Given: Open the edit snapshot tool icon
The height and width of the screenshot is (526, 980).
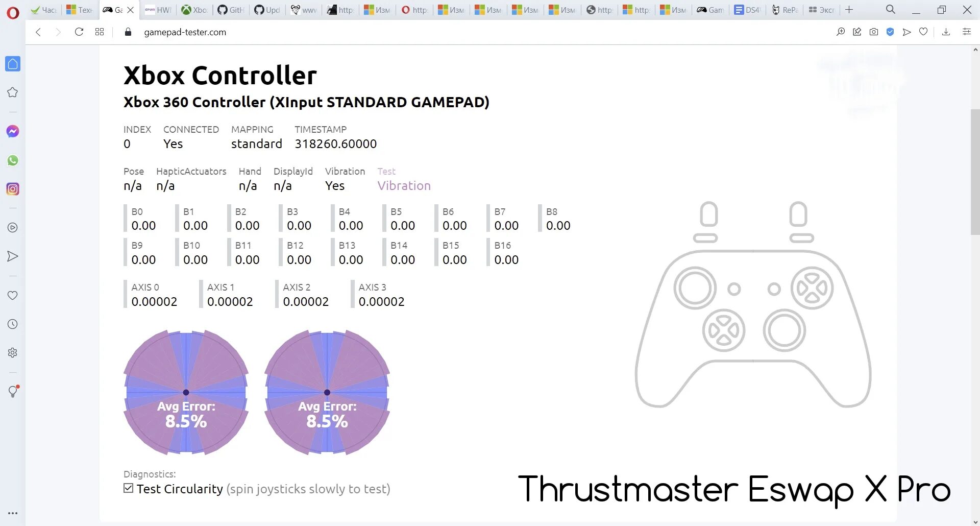Looking at the screenshot, I should pos(857,32).
